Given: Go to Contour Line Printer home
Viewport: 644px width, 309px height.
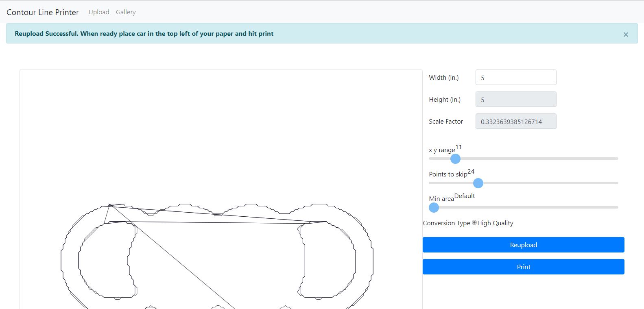Looking at the screenshot, I should coord(43,12).
